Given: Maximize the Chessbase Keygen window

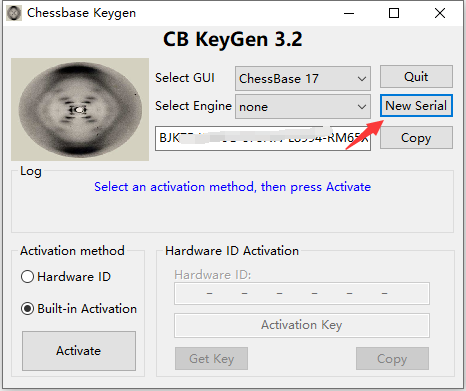Looking at the screenshot, I should pos(394,13).
